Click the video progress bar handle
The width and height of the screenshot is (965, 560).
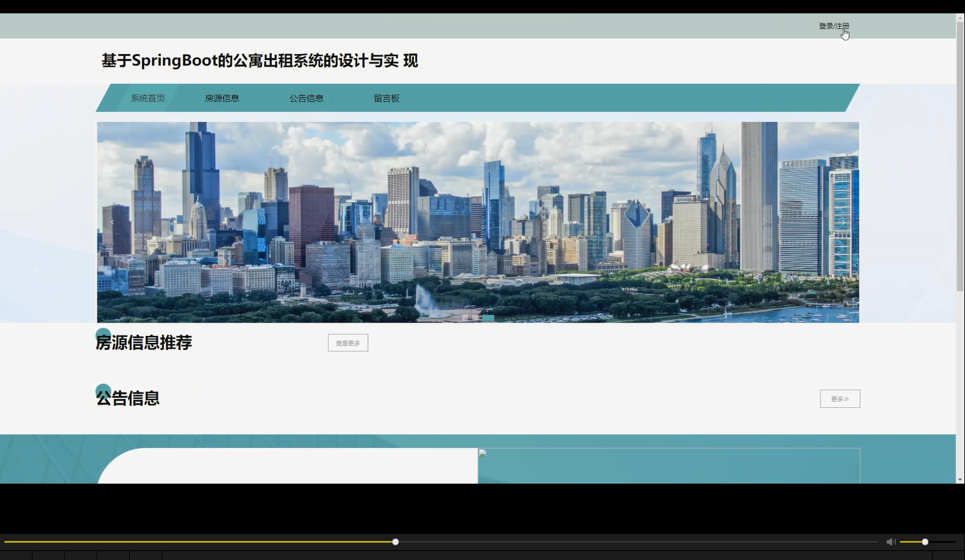point(395,542)
